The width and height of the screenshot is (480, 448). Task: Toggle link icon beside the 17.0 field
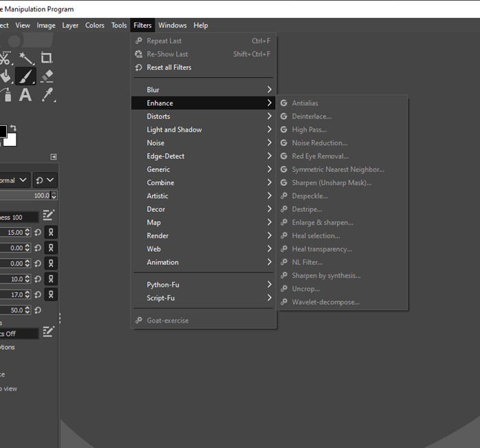pos(51,295)
